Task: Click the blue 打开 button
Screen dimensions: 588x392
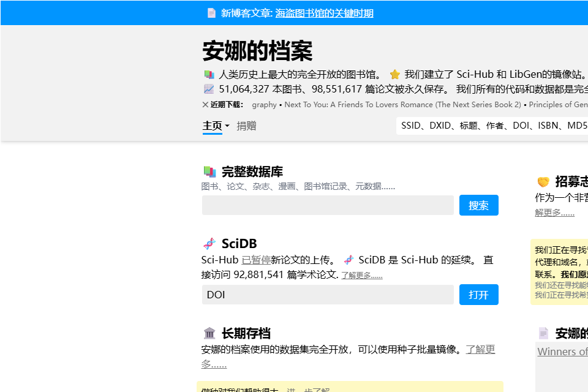Action: click(x=478, y=295)
